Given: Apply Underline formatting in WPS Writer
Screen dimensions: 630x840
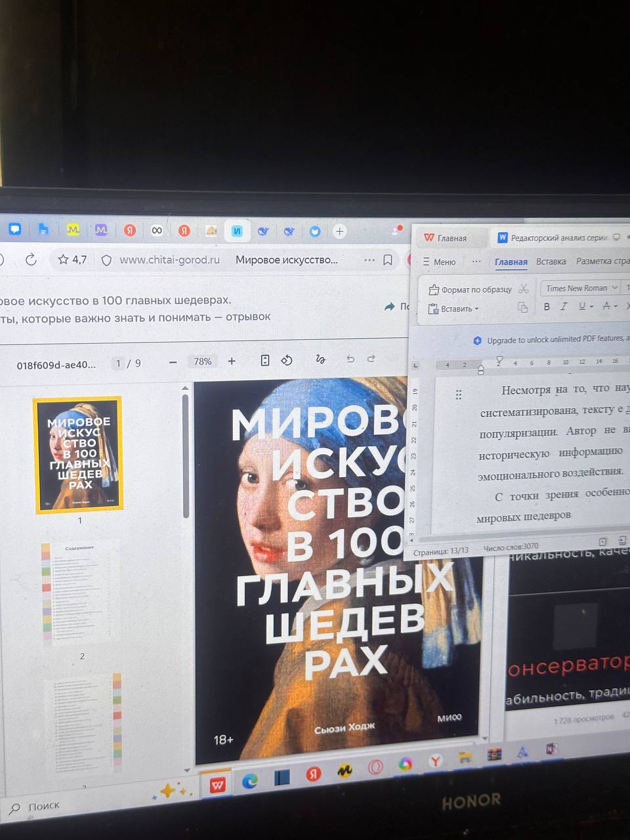Looking at the screenshot, I should point(581,306).
